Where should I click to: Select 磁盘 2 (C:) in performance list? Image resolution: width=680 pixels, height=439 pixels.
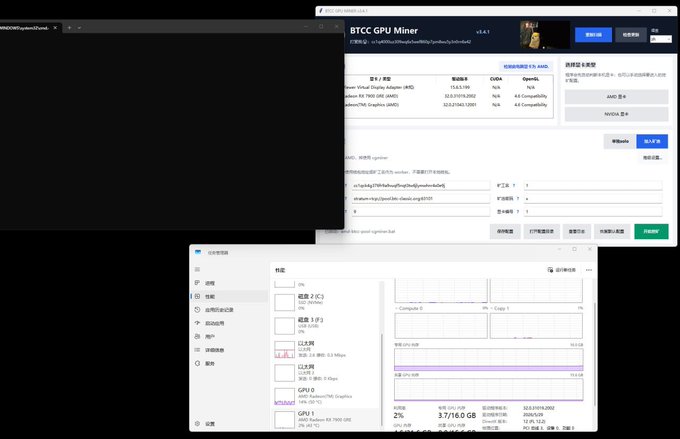[x=326, y=302]
